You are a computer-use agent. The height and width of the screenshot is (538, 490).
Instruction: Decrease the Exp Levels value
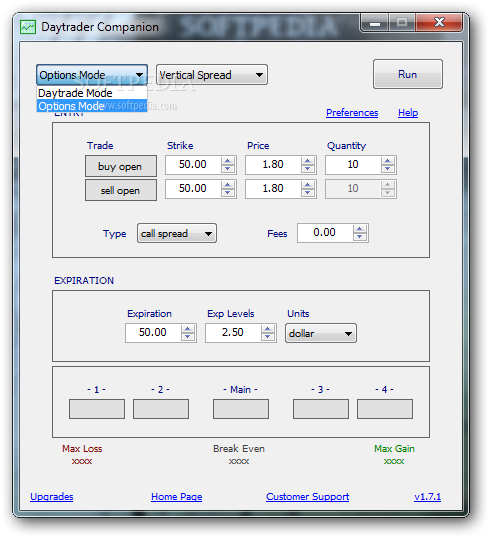pos(268,337)
